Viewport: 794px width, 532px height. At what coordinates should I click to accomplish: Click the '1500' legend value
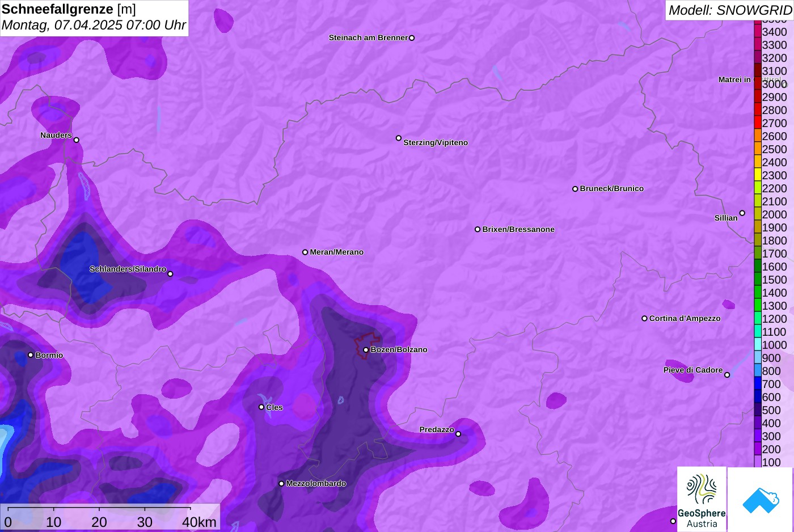(775, 280)
